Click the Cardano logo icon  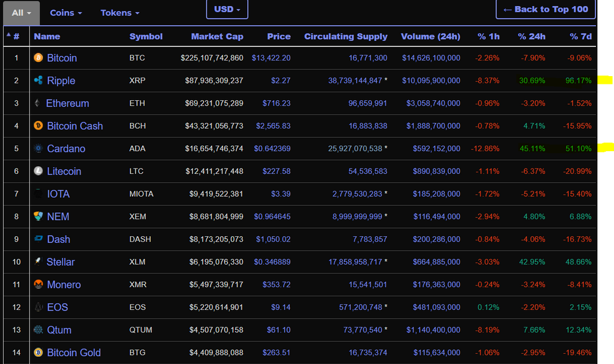click(38, 148)
